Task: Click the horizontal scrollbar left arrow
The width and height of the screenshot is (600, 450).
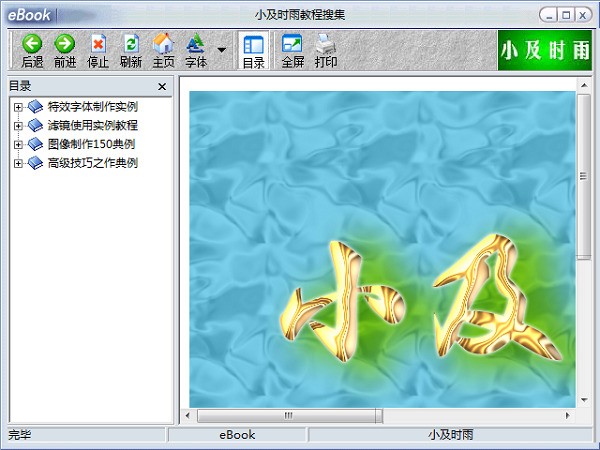Action: pos(188,416)
